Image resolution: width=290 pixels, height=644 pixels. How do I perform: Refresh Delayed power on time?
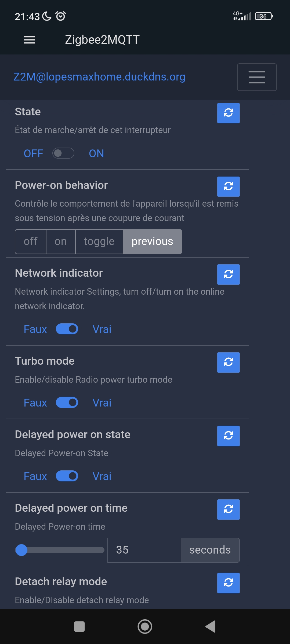click(228, 509)
